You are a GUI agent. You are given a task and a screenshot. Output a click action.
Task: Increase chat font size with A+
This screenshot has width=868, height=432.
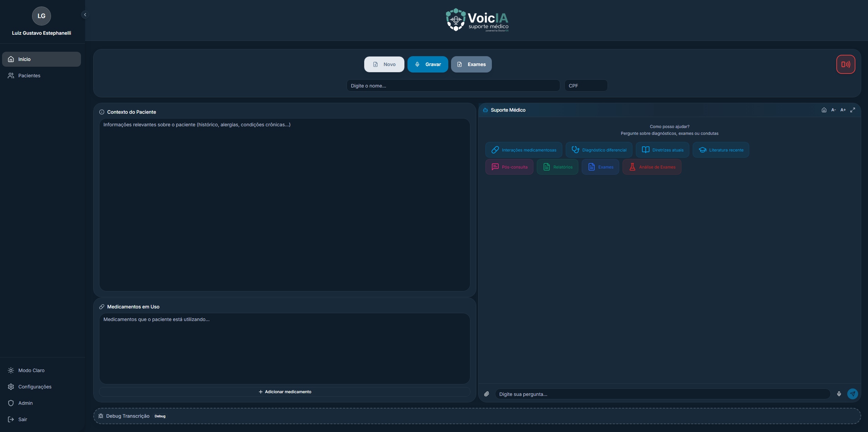(x=843, y=110)
